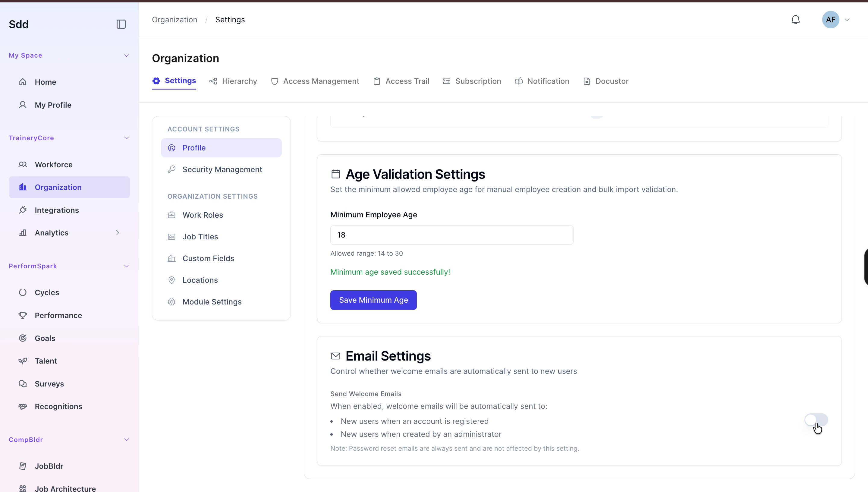This screenshot has height=492, width=868.
Task: Select the Goals target icon
Action: click(x=23, y=338)
